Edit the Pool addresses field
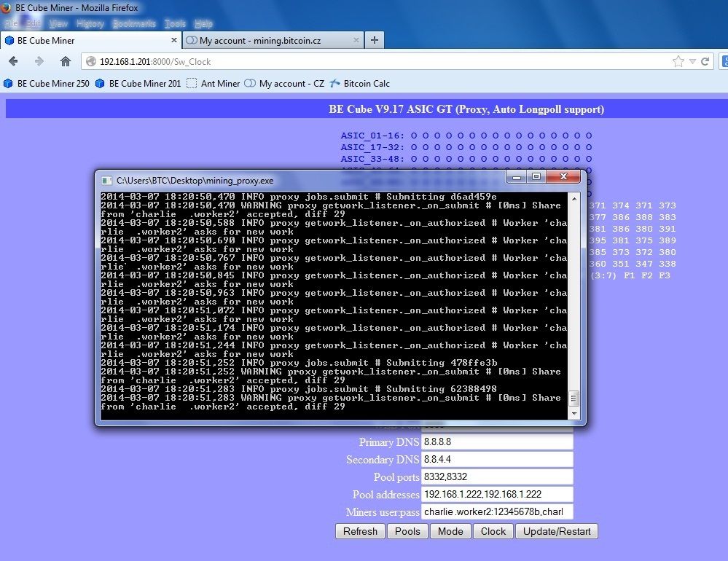The width and height of the screenshot is (728, 561). [497, 495]
